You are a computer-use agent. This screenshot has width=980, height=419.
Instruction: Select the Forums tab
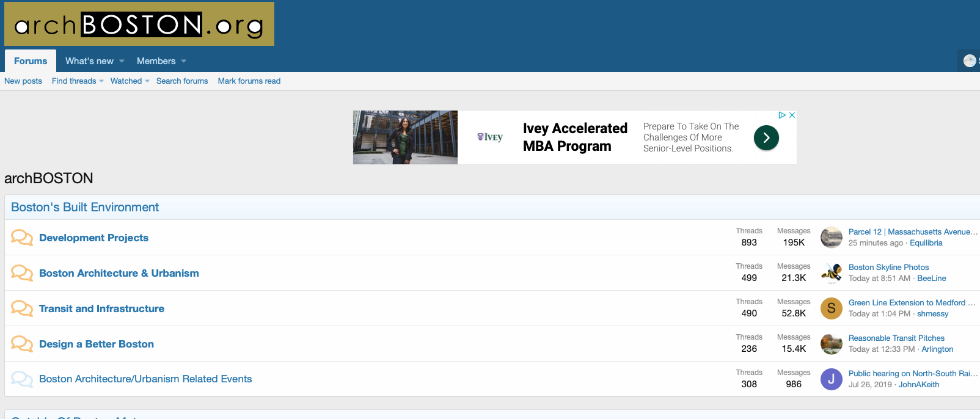point(31,61)
